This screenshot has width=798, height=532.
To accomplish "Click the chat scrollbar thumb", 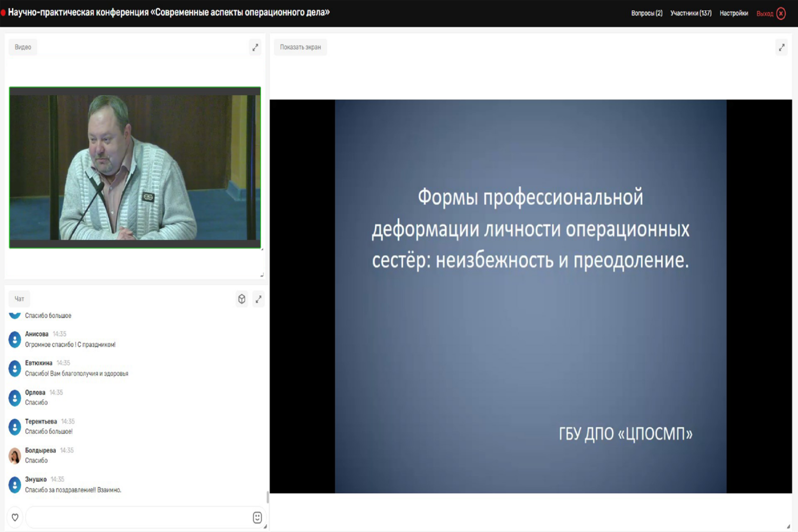I will (x=267, y=497).
